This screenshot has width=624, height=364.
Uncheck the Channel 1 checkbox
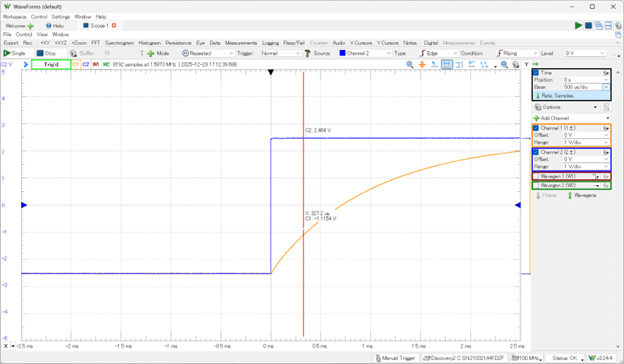coord(536,128)
